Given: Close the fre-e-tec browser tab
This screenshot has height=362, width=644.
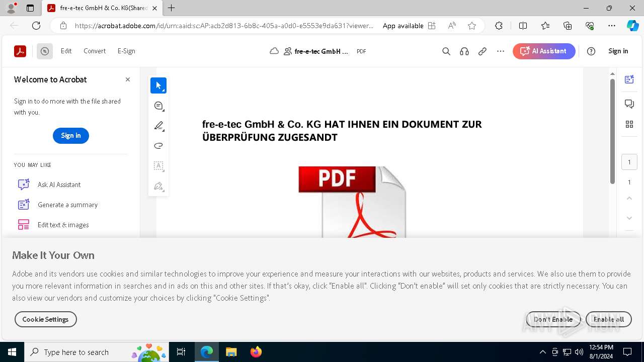Looking at the screenshot, I should point(154,8).
